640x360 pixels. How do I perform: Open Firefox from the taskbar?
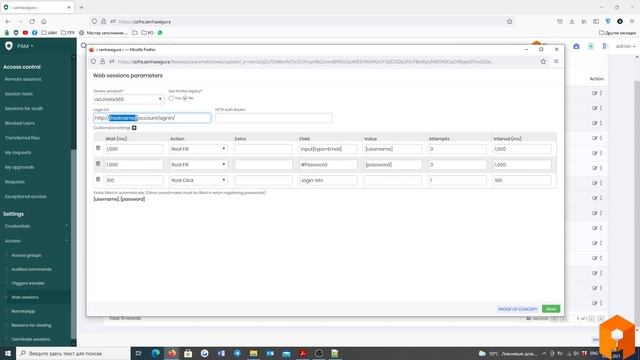pyautogui.click(x=172, y=353)
